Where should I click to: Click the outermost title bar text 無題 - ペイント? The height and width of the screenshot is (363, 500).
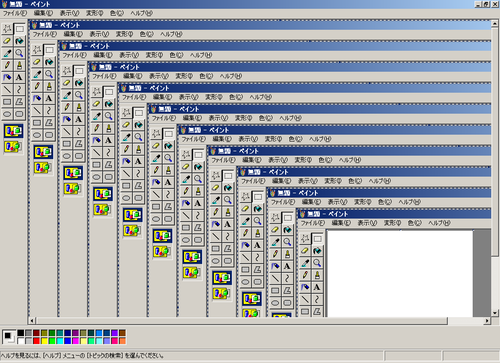(30, 4)
